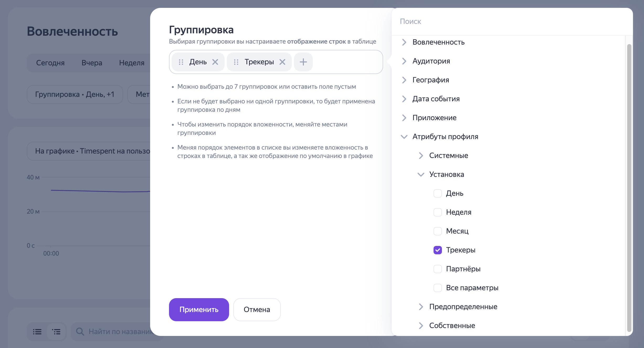The width and height of the screenshot is (644, 348).
Task: Click the grouping list vertical scrollbar
Action: pyautogui.click(x=629, y=188)
